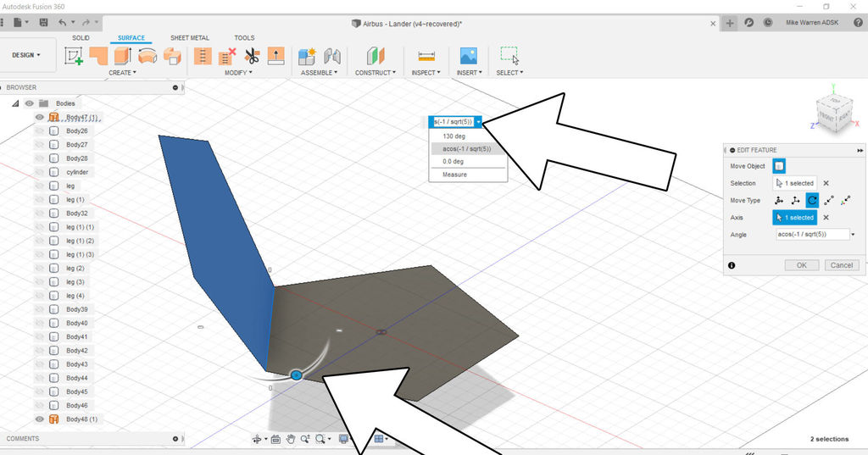Select the Free Move type icon

(779, 200)
